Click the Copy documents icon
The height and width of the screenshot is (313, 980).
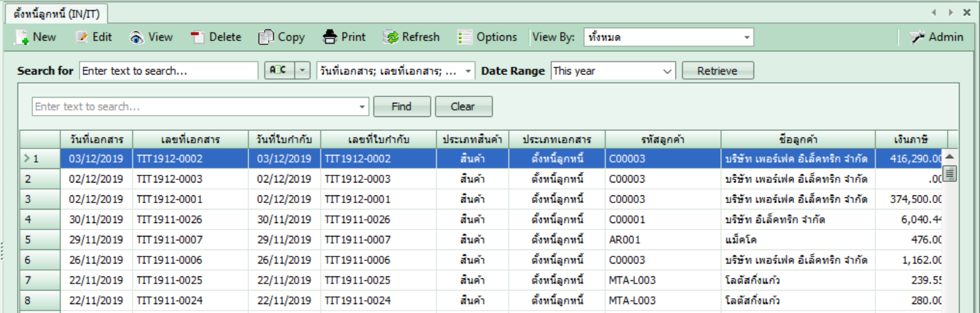[x=266, y=37]
